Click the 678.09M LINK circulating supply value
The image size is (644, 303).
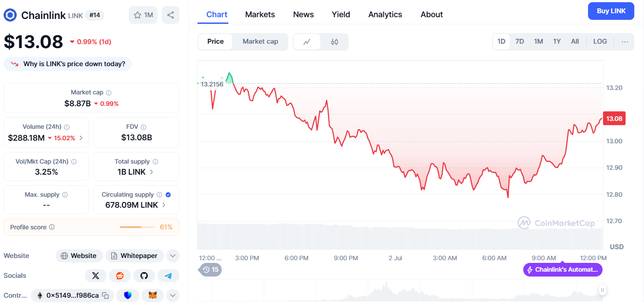(132, 205)
